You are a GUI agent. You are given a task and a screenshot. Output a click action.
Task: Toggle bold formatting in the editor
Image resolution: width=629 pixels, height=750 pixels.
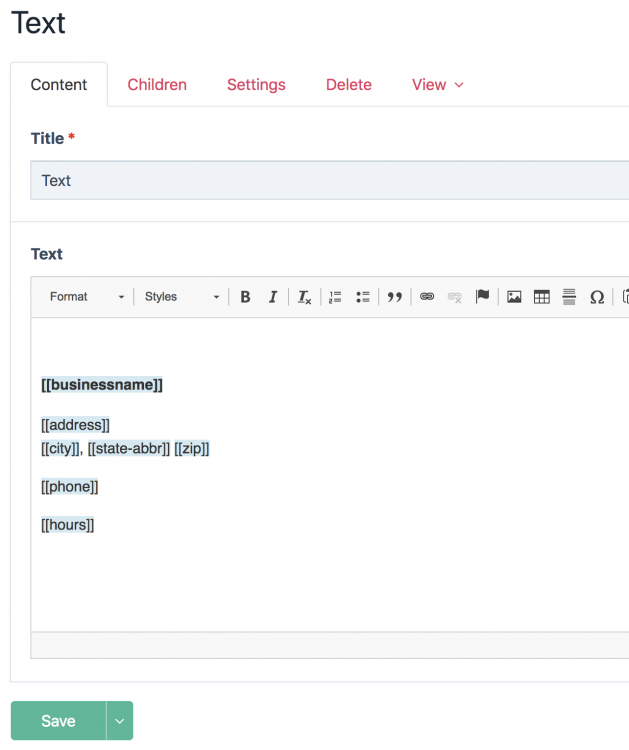tap(245, 297)
